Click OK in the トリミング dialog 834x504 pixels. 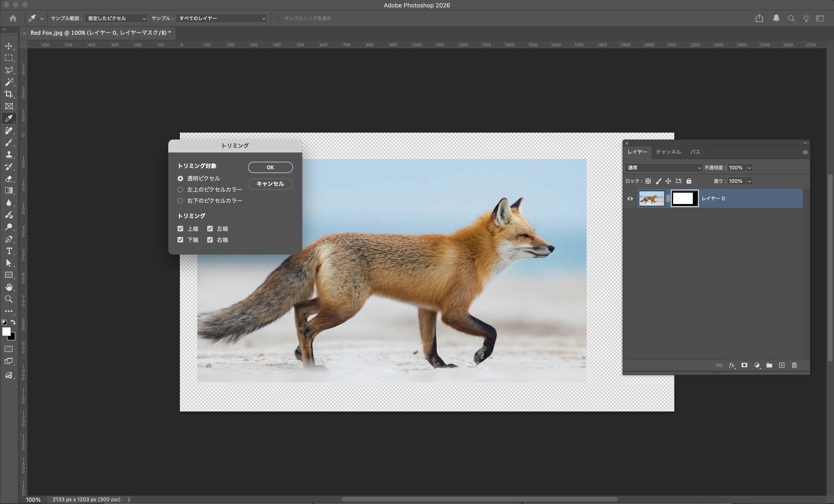click(270, 167)
